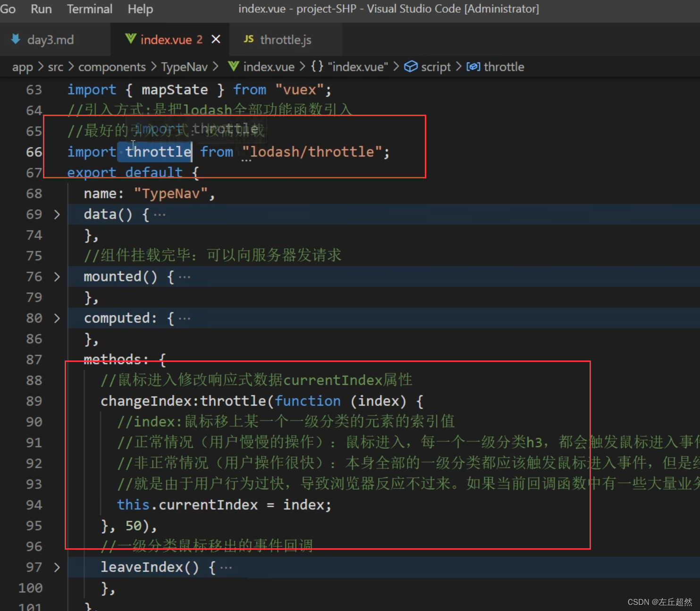Click this.currentIndex on line 94
Viewport: 700px width, 611px height.
[187, 505]
